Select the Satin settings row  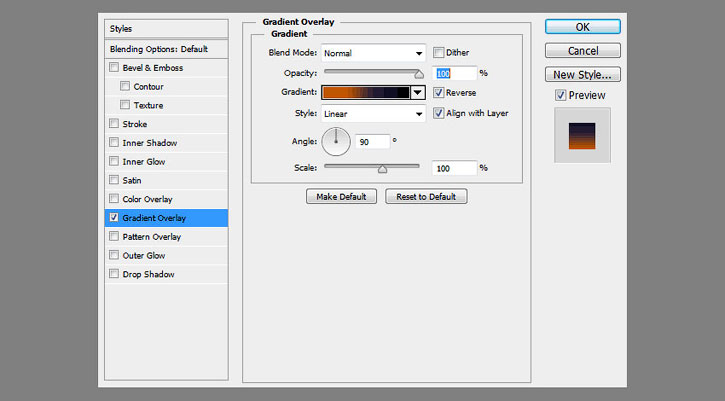(166, 180)
